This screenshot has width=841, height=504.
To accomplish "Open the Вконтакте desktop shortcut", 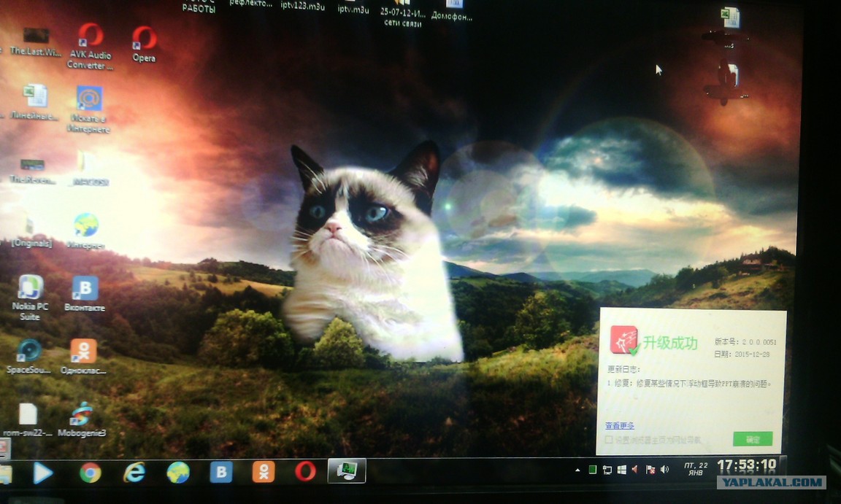I will point(85,293).
